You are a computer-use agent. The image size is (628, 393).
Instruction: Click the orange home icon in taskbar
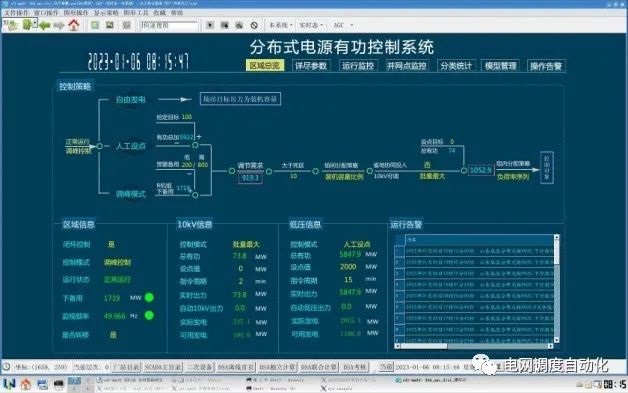coord(26,385)
